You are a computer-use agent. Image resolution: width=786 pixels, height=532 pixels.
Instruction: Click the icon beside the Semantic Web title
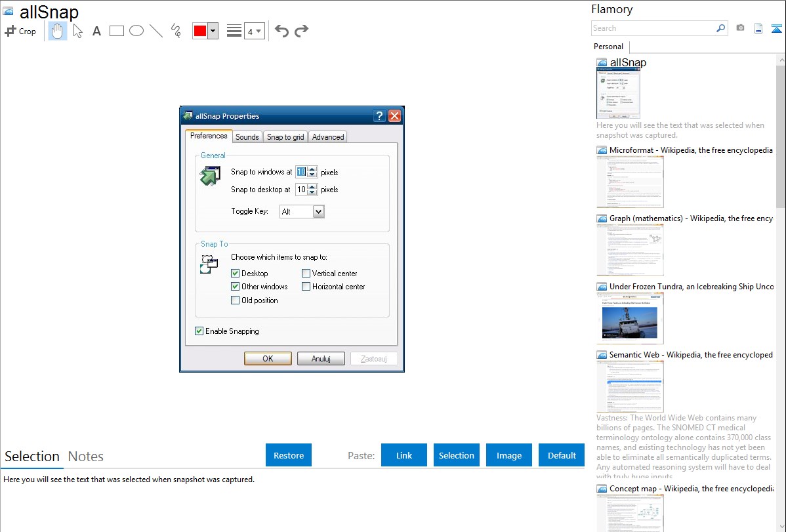pyautogui.click(x=602, y=355)
